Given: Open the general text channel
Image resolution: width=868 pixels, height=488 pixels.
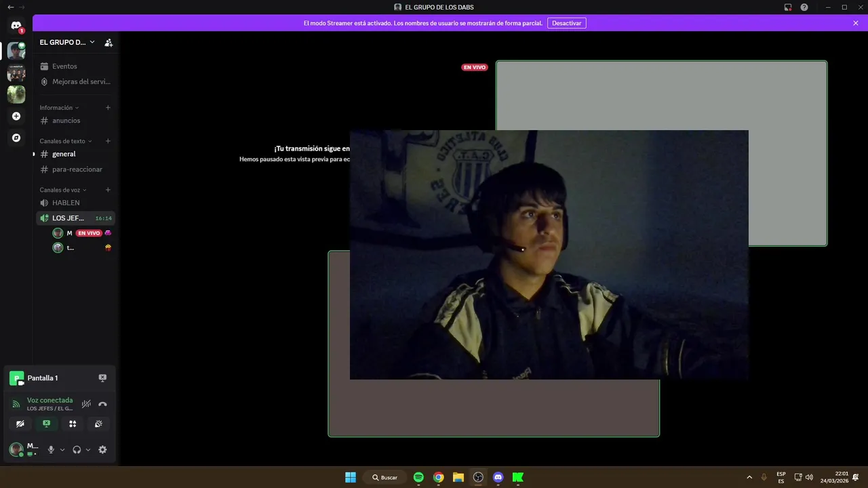Looking at the screenshot, I should point(75,154).
